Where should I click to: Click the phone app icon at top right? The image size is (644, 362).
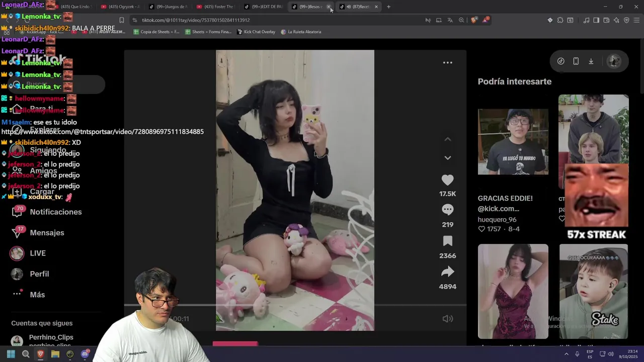click(x=576, y=61)
